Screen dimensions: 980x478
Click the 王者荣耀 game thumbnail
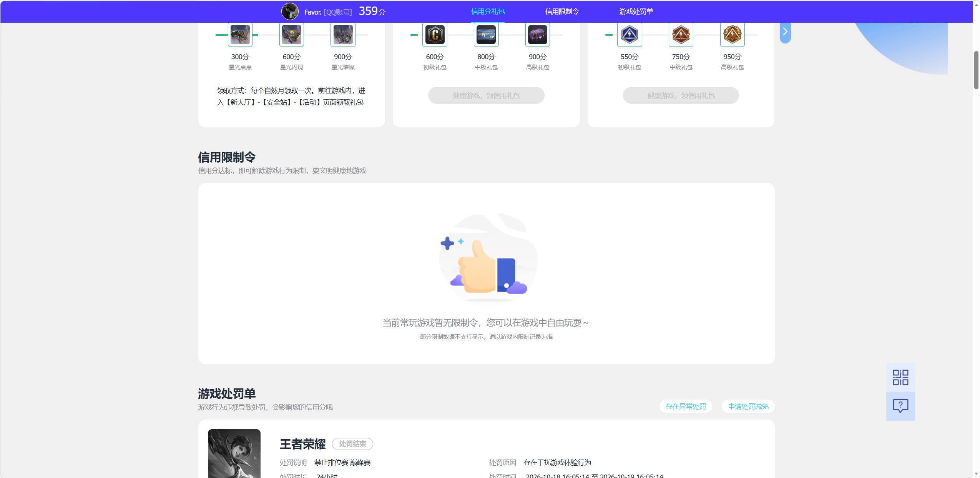(234, 454)
